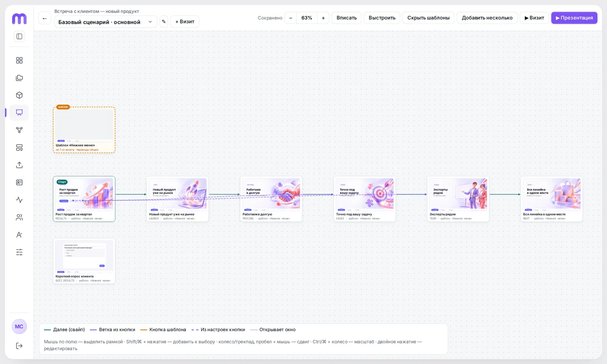The height and width of the screenshot is (364, 607).
Task: Open the MC user avatar
Action: click(x=19, y=326)
